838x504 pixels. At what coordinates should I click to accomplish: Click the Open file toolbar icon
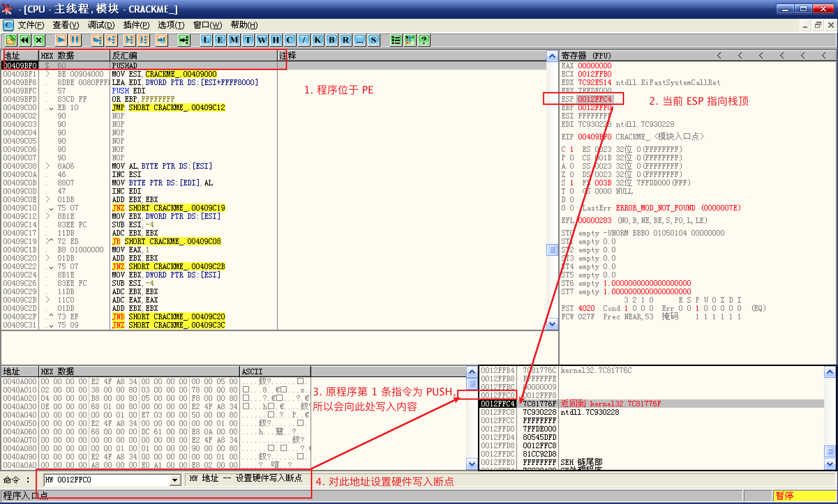tap(10, 40)
